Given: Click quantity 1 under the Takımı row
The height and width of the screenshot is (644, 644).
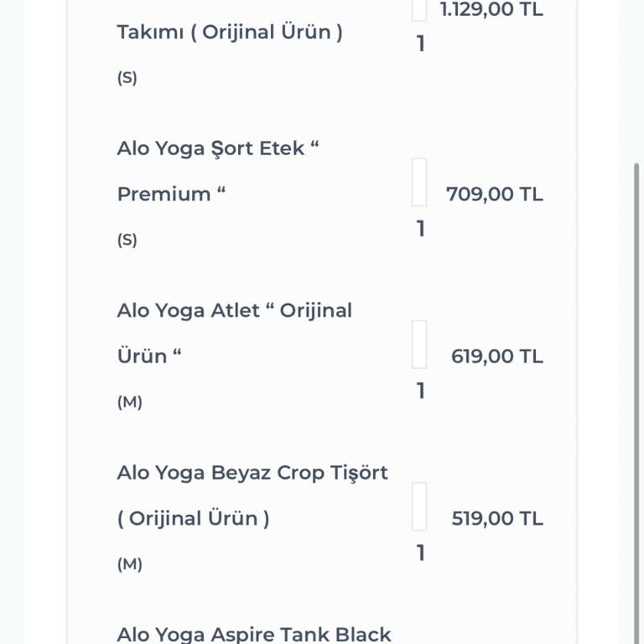Looking at the screenshot, I should click(421, 44).
